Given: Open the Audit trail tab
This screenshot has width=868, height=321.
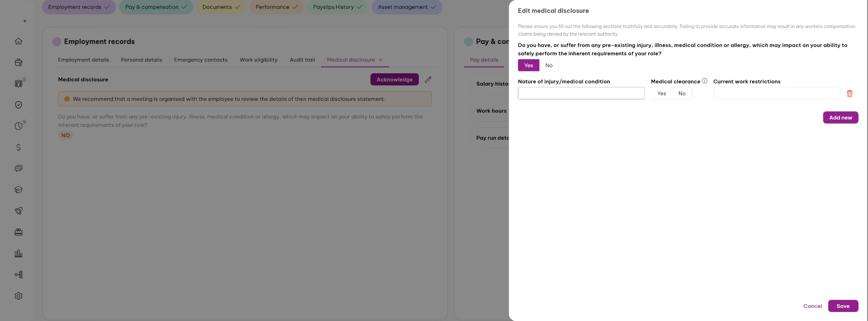Looking at the screenshot, I should point(302,60).
